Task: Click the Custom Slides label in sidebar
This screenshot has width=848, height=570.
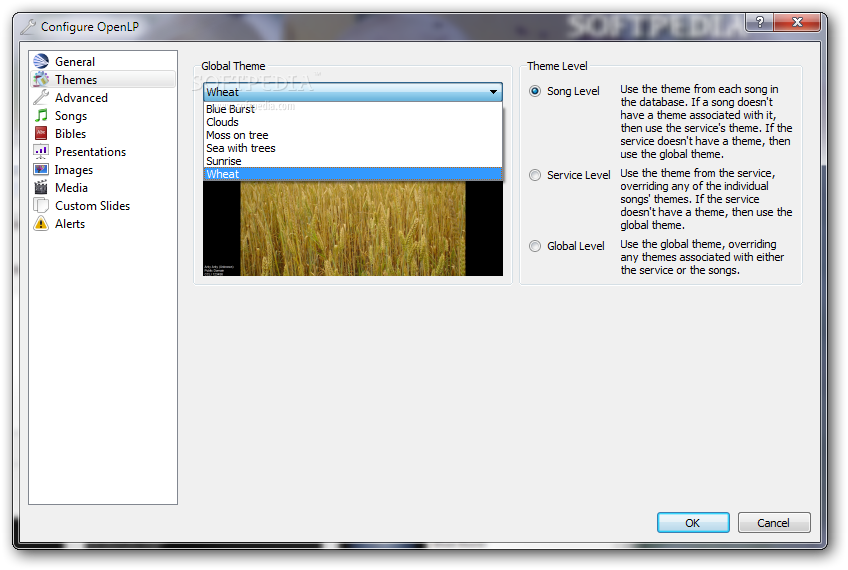Action: [92, 206]
